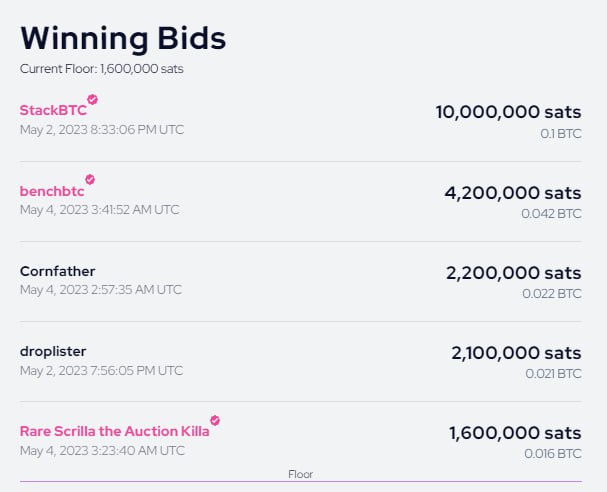This screenshot has width=607, height=492.
Task: Select the Cornfather bidder name
Action: point(57,271)
